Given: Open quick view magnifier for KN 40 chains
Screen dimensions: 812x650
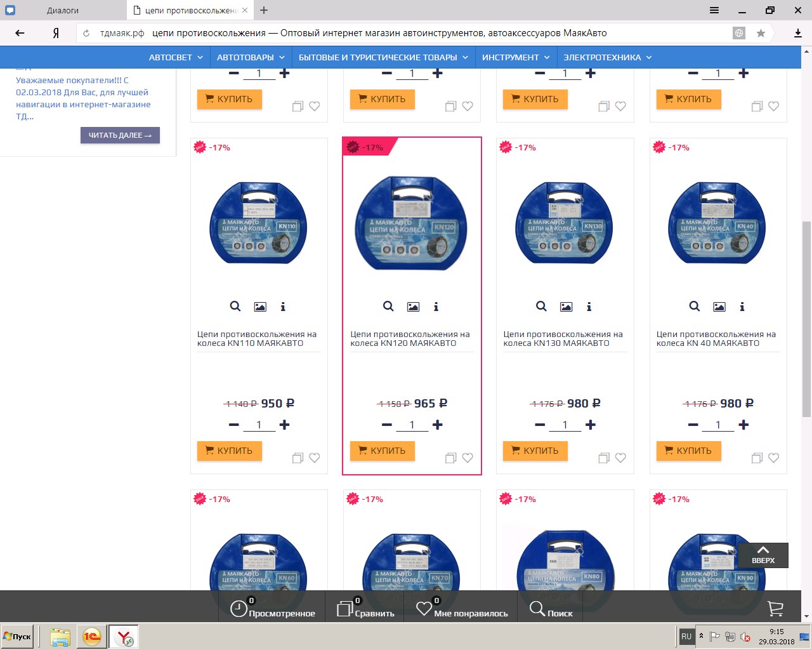Looking at the screenshot, I should [x=695, y=307].
